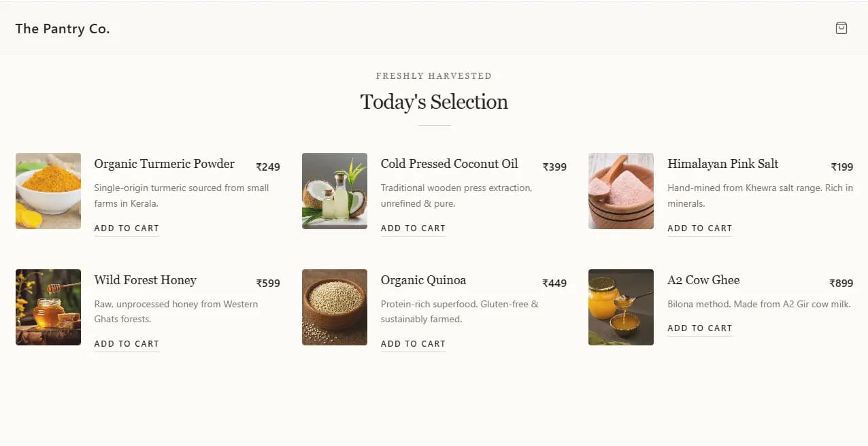Screen dimensions: 868x446
Task: Select the Cold Pressed Coconut Oil title
Action: (x=450, y=164)
